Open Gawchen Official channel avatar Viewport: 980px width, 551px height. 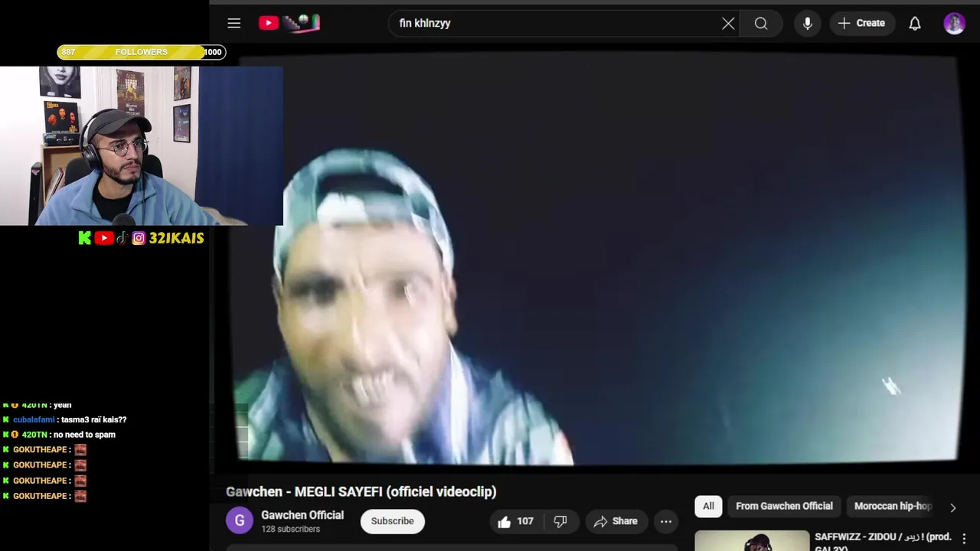tap(239, 521)
